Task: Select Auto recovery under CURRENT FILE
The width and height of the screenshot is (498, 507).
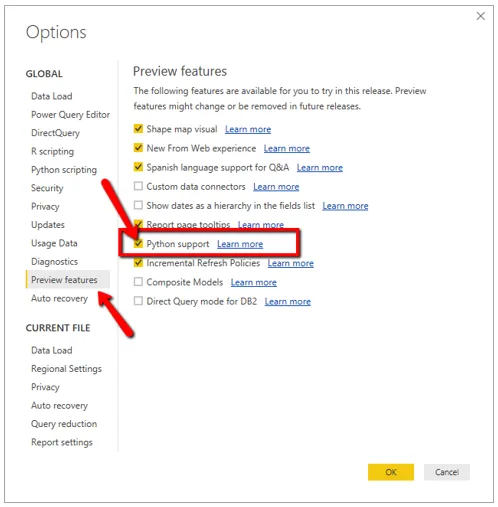Action: tap(59, 406)
